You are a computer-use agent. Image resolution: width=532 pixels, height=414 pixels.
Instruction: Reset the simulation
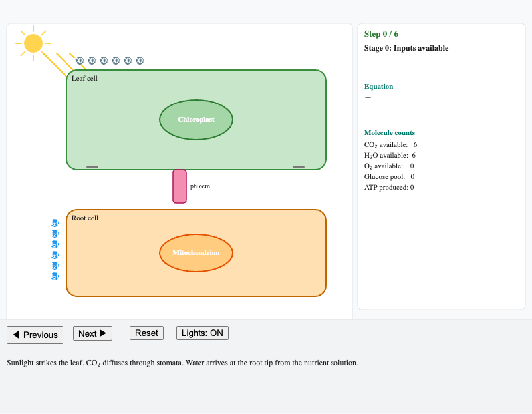tap(146, 333)
